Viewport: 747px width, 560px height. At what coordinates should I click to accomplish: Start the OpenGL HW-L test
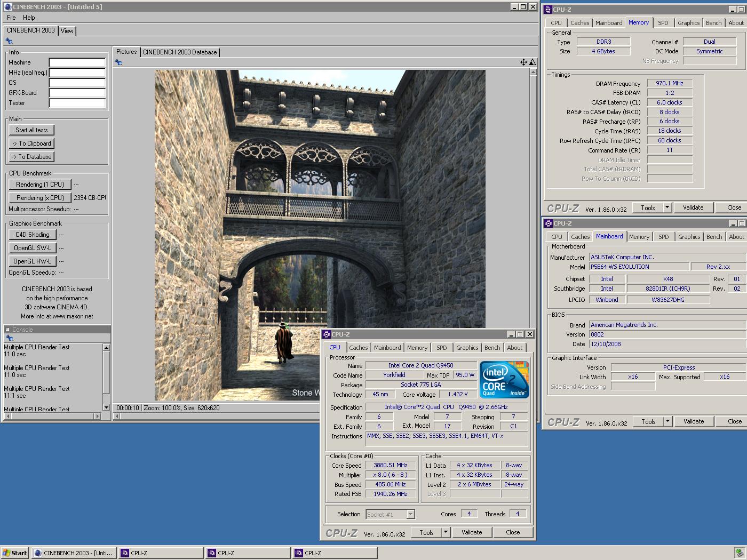coord(33,261)
